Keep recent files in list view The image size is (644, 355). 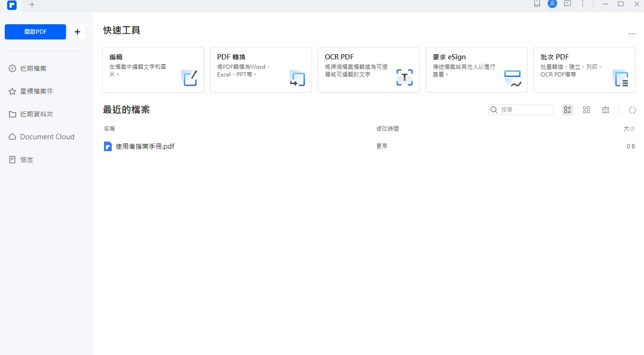click(567, 110)
